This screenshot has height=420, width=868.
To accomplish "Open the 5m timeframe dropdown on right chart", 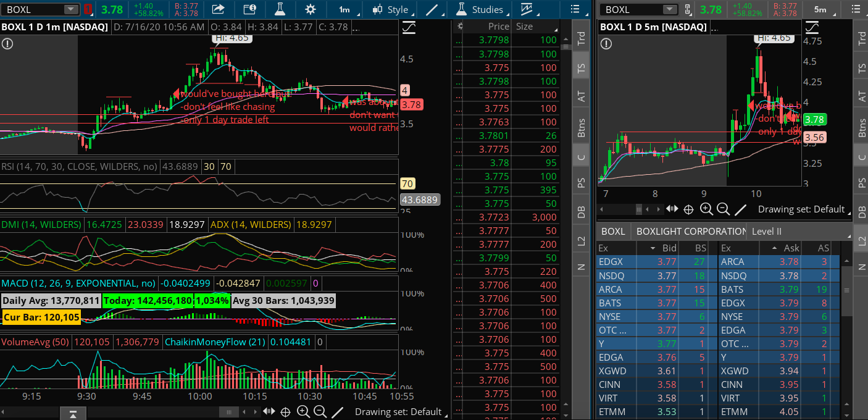I will 825,9.
